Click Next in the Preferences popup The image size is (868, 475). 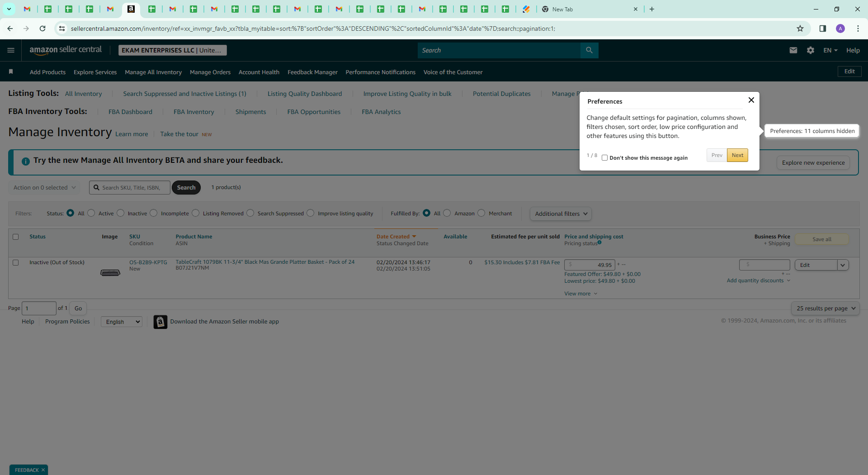[737, 155]
